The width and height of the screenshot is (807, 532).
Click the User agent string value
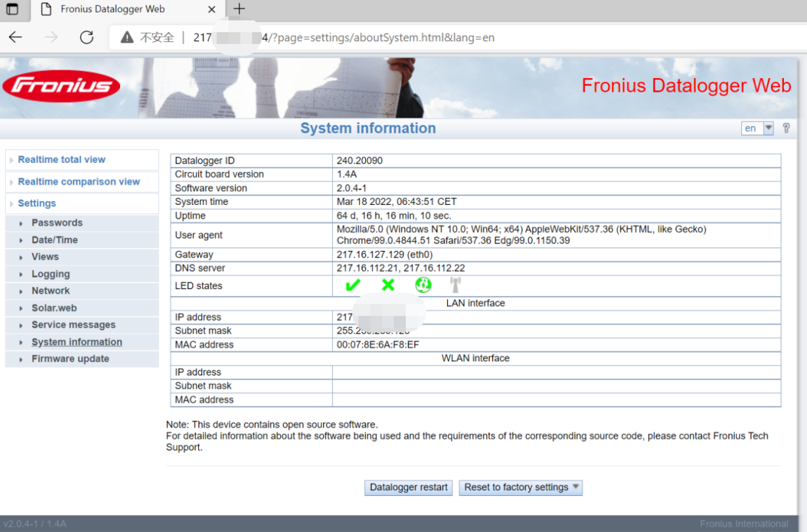point(521,235)
